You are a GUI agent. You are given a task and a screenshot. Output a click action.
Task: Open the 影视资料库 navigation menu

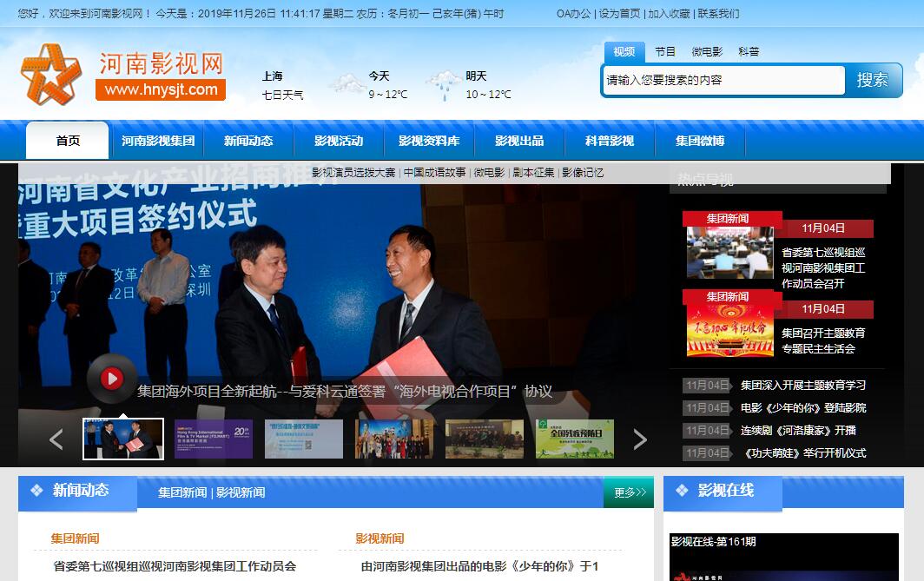(429, 141)
